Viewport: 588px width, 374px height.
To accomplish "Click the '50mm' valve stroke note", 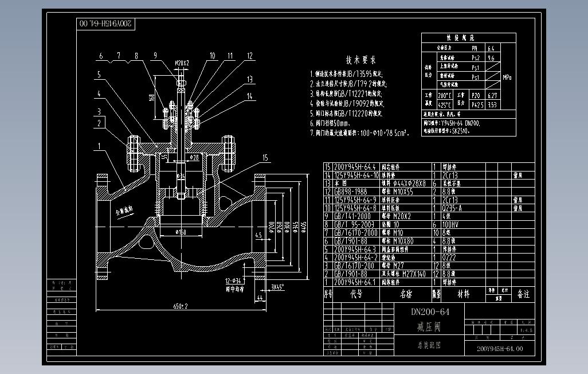I will click(330, 123).
